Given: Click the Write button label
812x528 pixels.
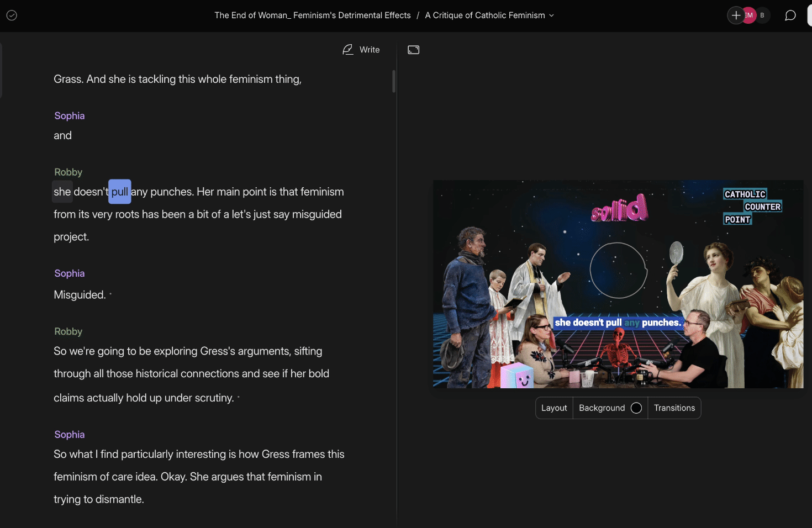Looking at the screenshot, I should click(370, 50).
